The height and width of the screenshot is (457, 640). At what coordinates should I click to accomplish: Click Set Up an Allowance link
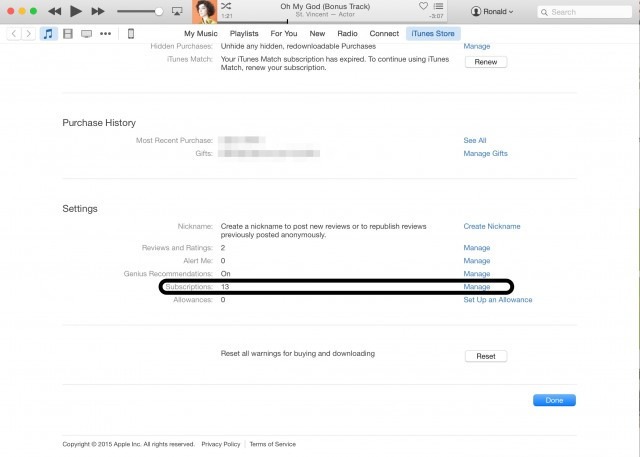coord(498,300)
